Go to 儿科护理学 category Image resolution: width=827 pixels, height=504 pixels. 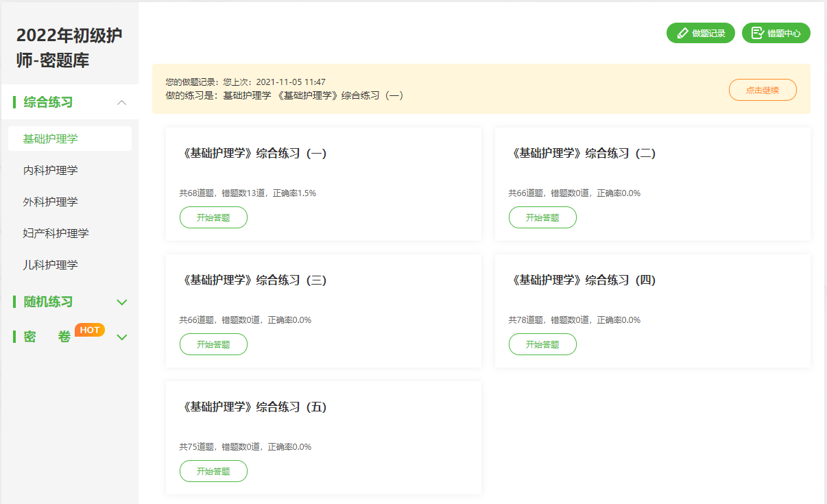coord(51,265)
